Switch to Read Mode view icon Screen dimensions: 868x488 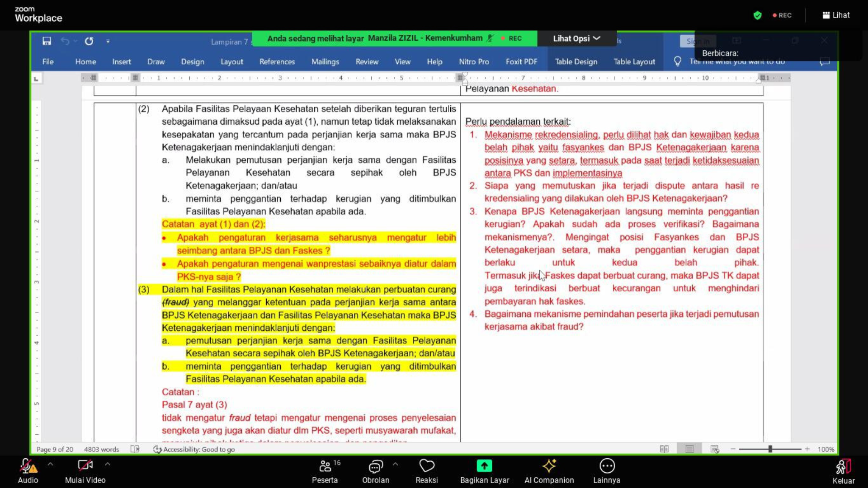pyautogui.click(x=664, y=449)
